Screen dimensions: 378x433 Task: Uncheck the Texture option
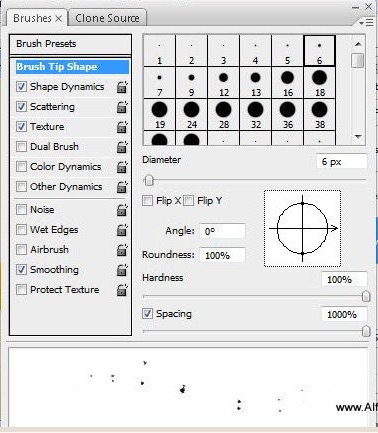(21, 127)
